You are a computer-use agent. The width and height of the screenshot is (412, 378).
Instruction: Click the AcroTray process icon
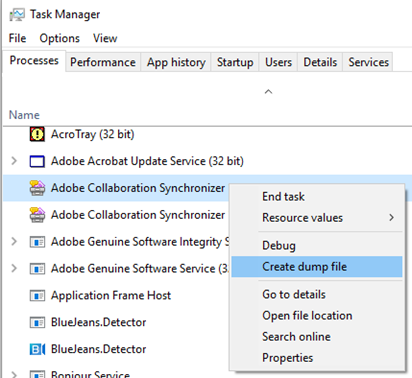[37, 134]
